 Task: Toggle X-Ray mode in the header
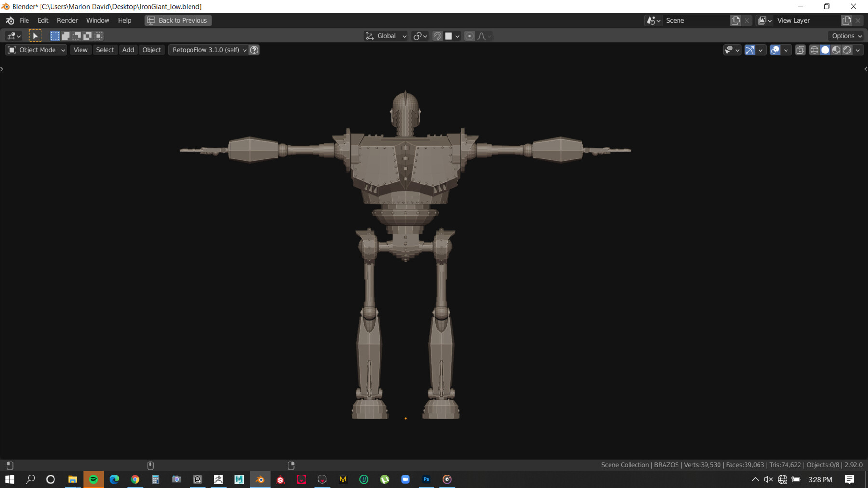coord(800,50)
